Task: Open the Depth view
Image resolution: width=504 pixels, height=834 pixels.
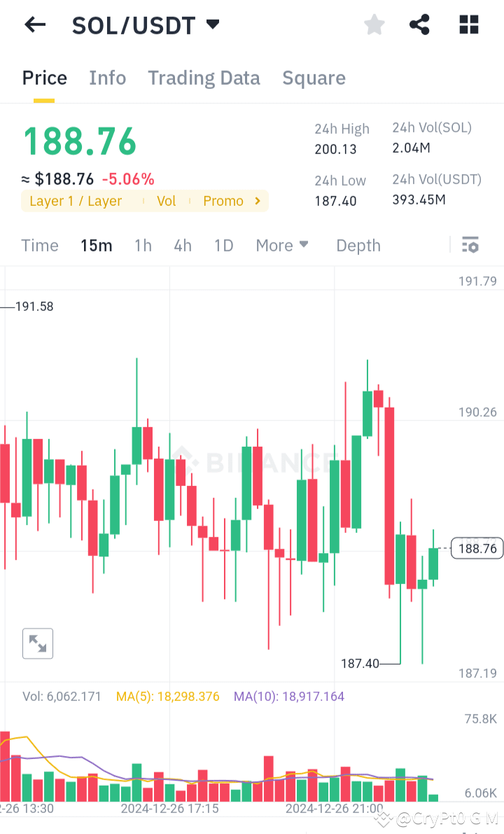Action: [358, 245]
